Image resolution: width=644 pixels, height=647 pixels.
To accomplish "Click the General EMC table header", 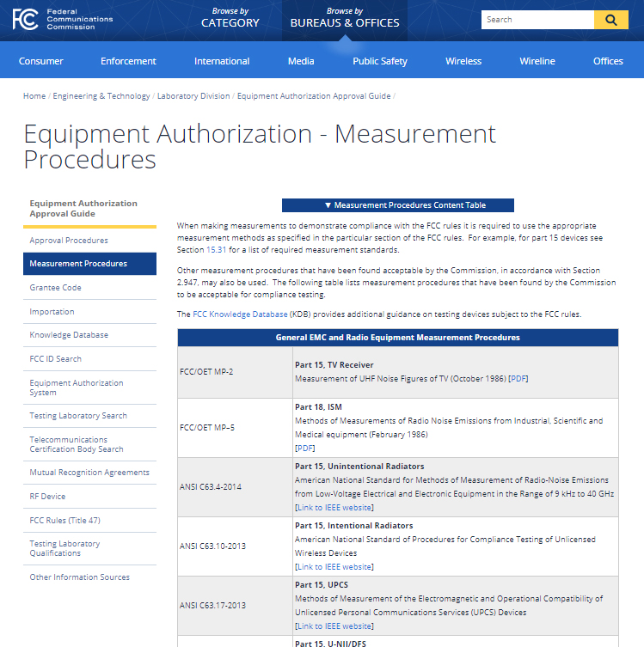I will pyautogui.click(x=398, y=338).
